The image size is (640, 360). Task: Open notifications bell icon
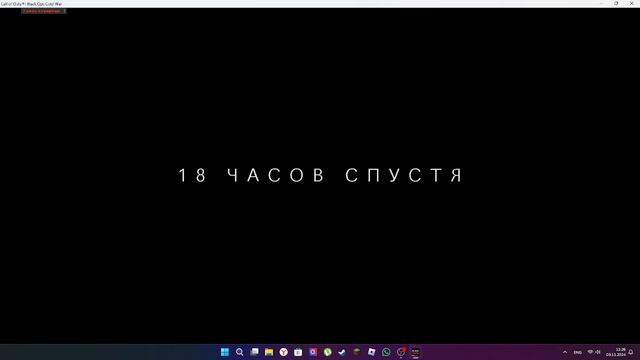coord(631,352)
